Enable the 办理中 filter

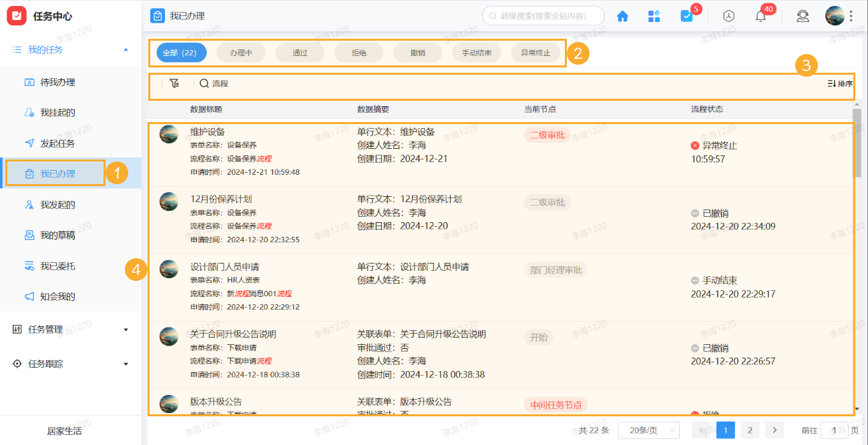point(240,52)
